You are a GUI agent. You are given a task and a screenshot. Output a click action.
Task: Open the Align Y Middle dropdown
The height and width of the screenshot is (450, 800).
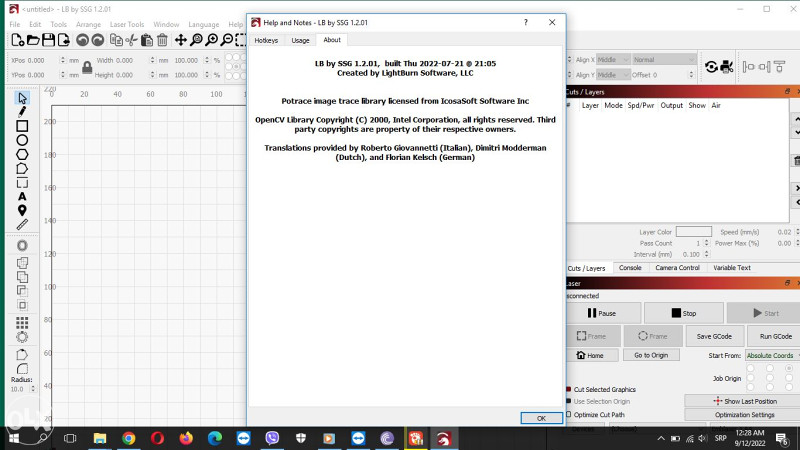click(x=613, y=75)
